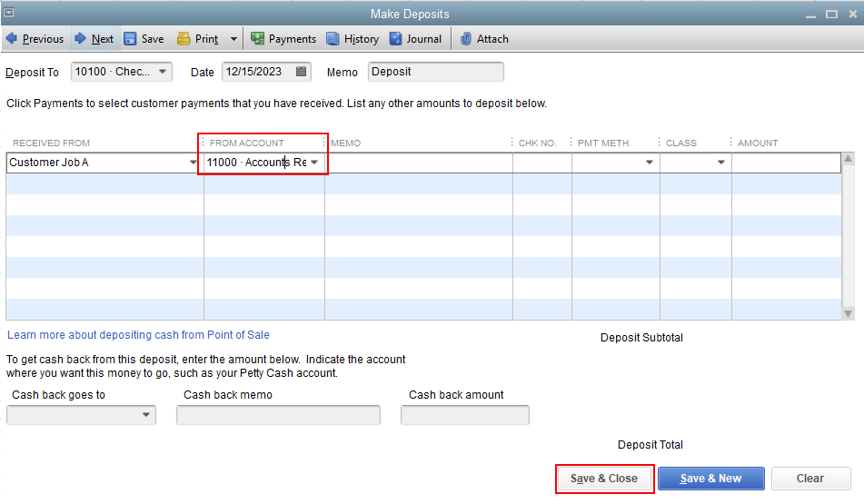Open the Cash back goes to dropdown
Image resolution: width=864 pixels, height=504 pixels.
point(146,415)
